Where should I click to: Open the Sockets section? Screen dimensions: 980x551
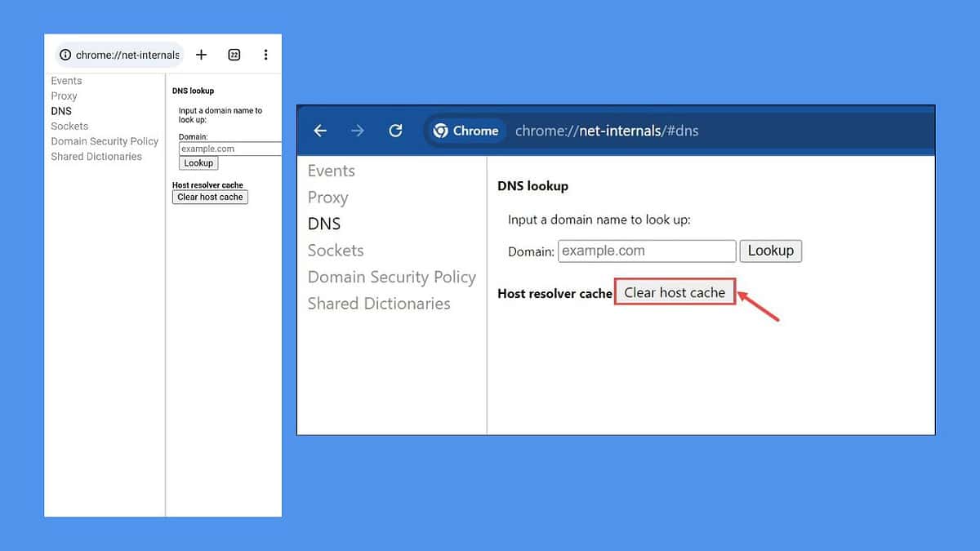[x=336, y=251]
